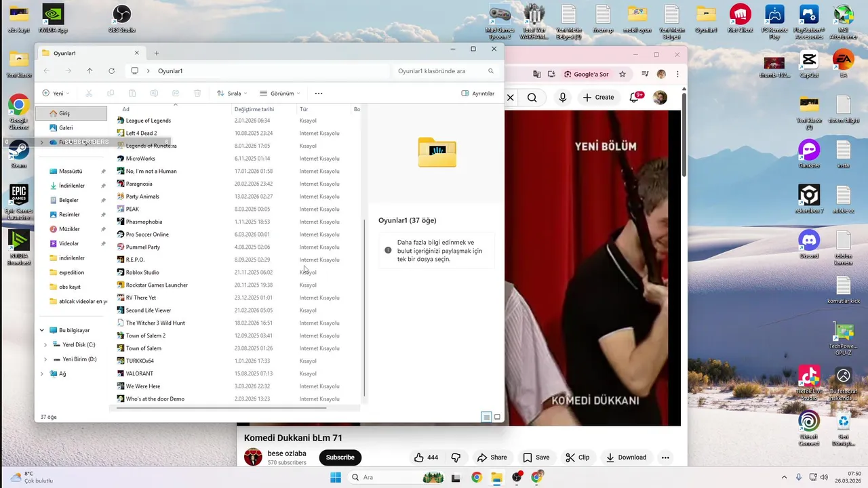
Task: Open File Explorer from the taskbar
Action: tap(496, 477)
